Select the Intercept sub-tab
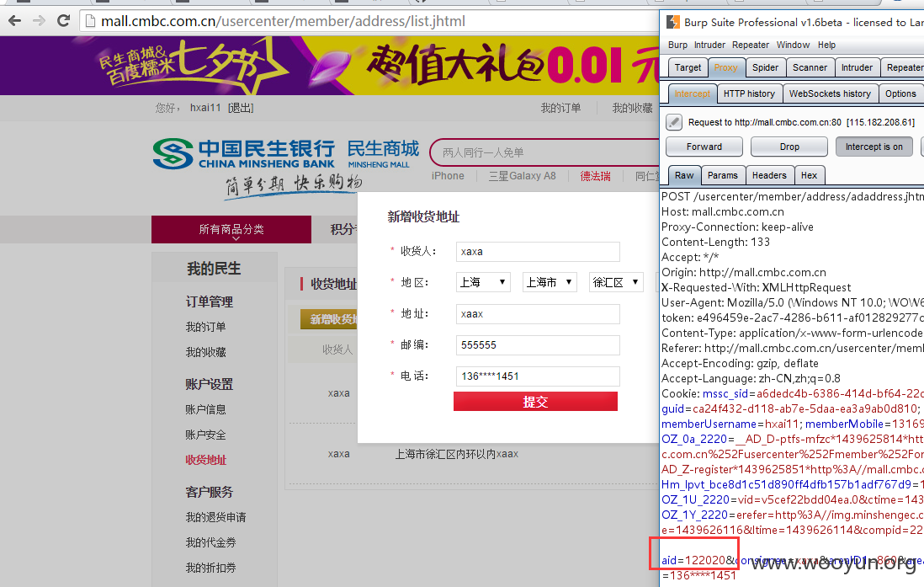924x587 pixels. coord(693,93)
